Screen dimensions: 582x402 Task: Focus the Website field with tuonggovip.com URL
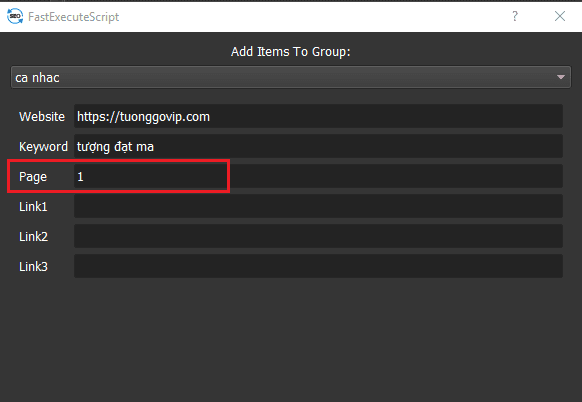pos(318,116)
